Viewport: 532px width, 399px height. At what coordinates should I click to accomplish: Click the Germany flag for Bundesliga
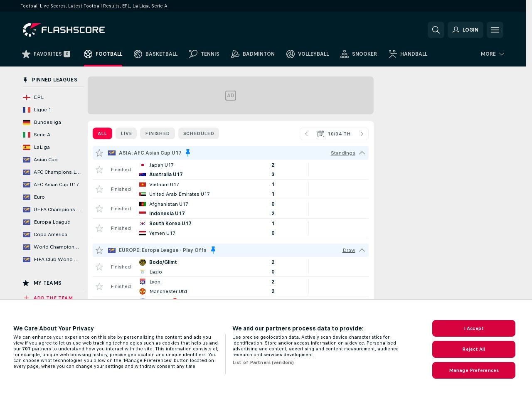click(27, 122)
